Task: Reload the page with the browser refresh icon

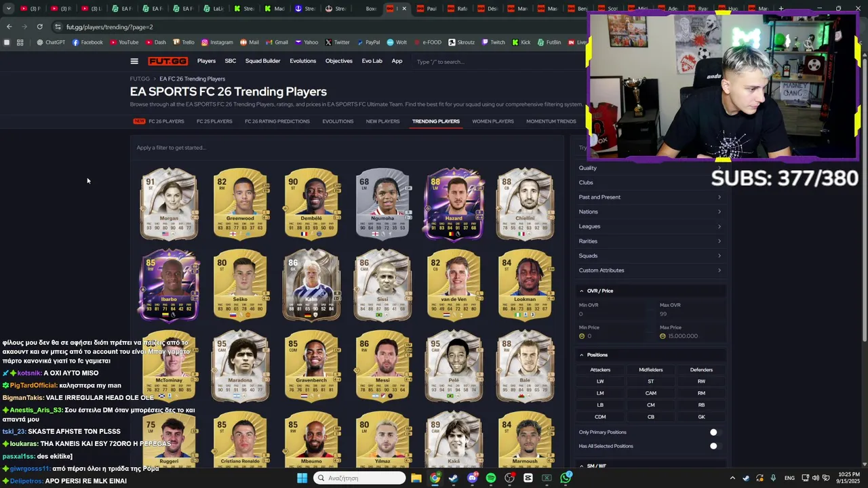Action: [x=39, y=26]
